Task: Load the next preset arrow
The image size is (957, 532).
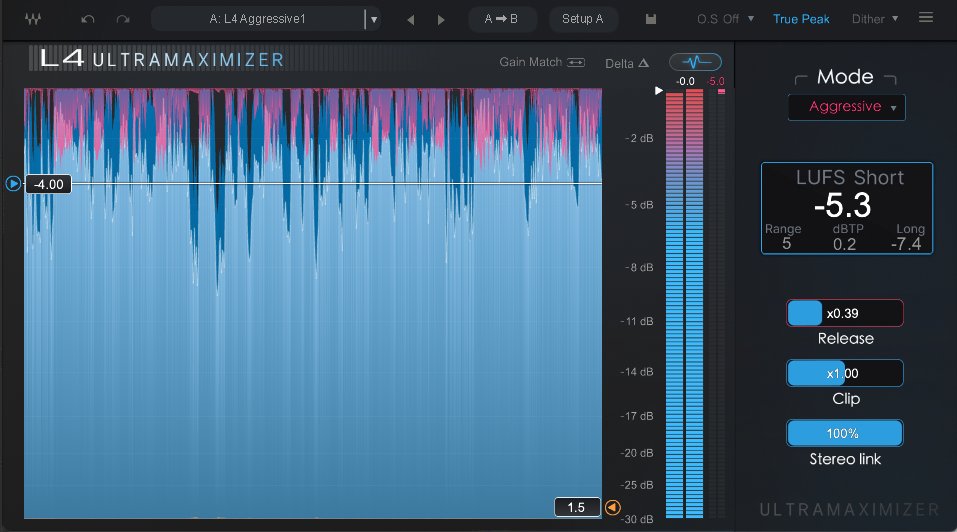Action: (x=441, y=20)
